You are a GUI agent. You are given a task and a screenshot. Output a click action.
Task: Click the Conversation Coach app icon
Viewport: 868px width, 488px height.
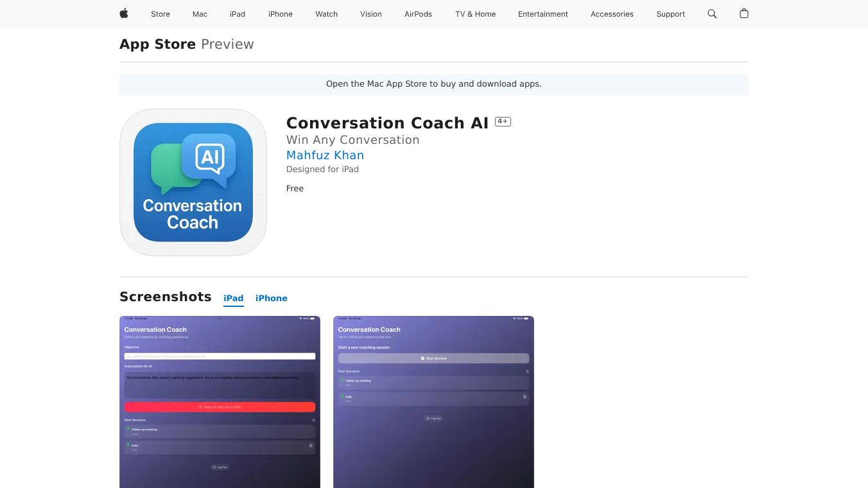coord(193,182)
